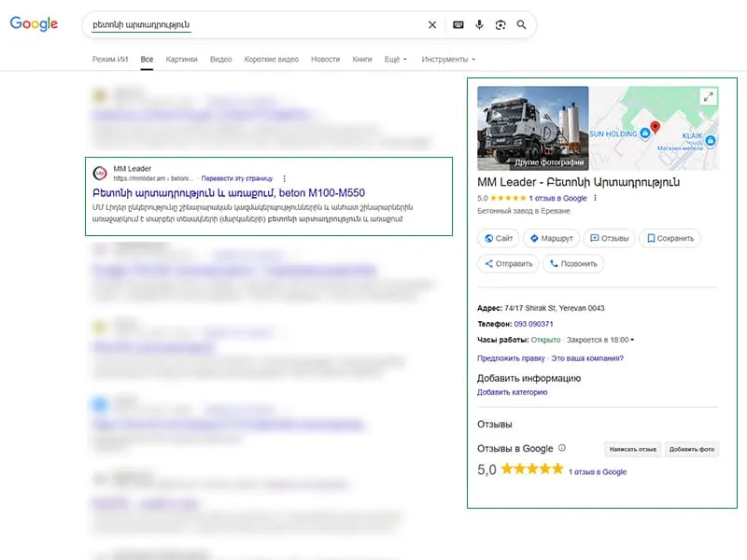Click the red map pin marker
The image size is (747, 560).
(655, 127)
